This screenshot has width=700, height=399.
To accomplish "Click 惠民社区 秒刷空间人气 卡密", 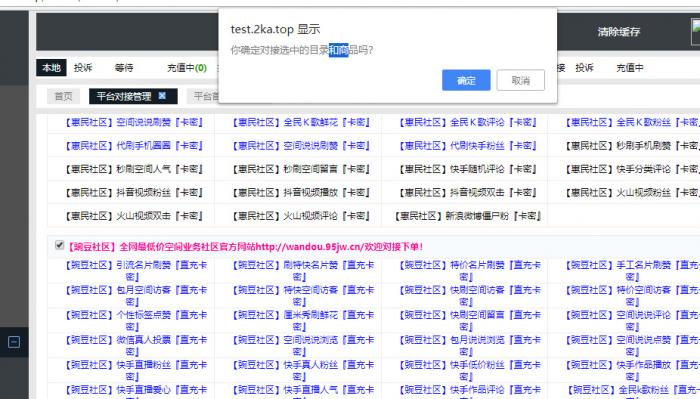I will tap(134, 169).
